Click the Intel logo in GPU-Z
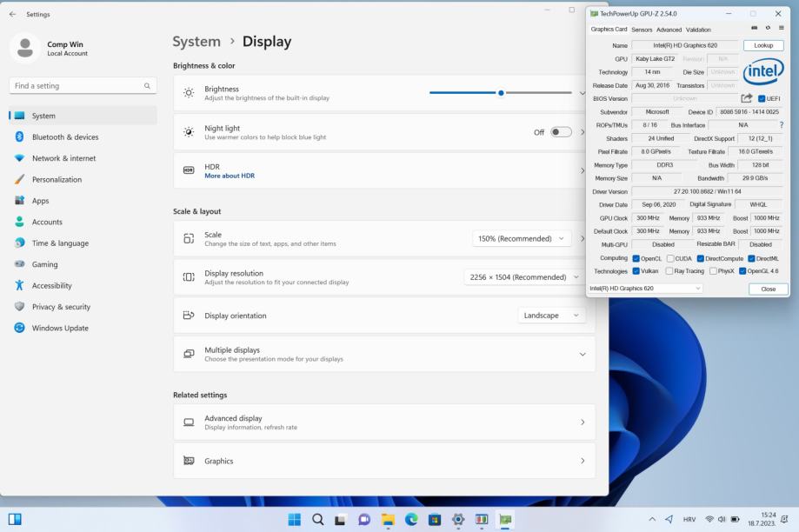 763,70
